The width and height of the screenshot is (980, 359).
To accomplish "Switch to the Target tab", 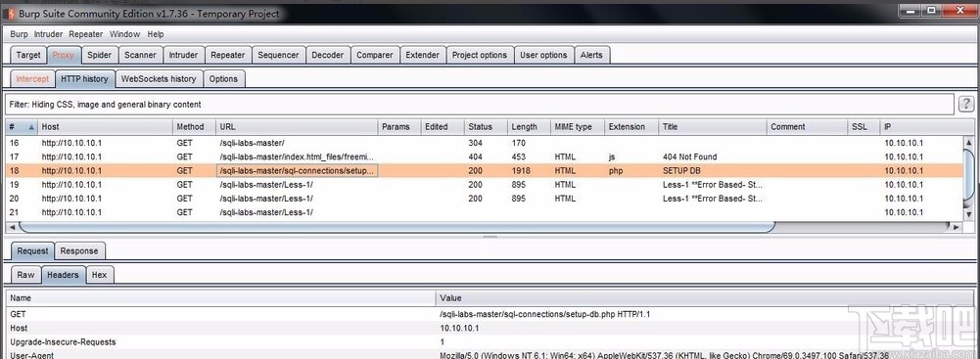I will coord(28,55).
